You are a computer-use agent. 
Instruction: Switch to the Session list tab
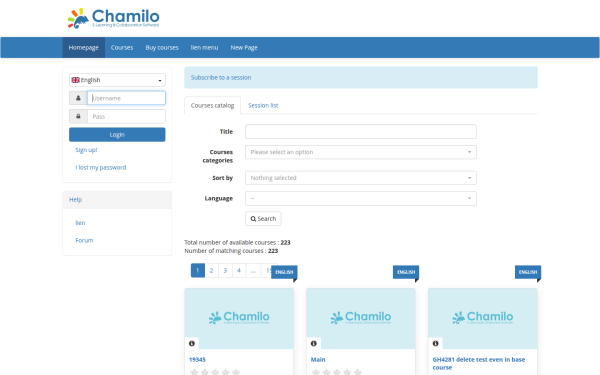coord(263,105)
